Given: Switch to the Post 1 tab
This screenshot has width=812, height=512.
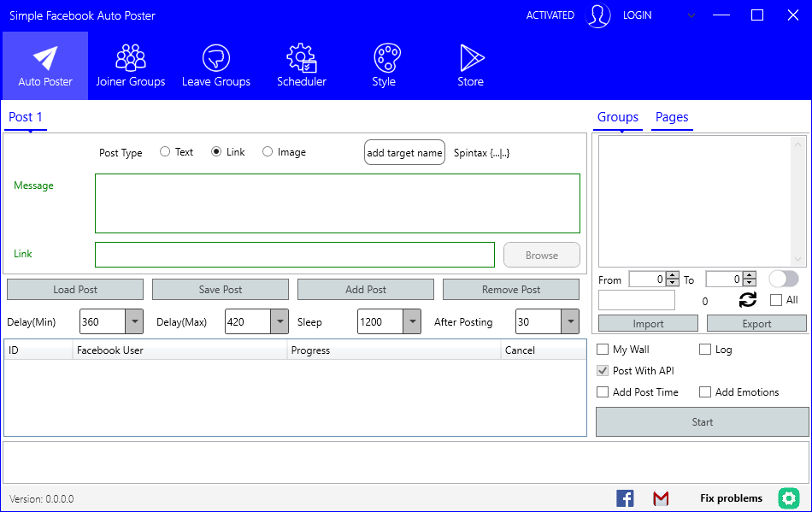Looking at the screenshot, I should pyautogui.click(x=26, y=117).
